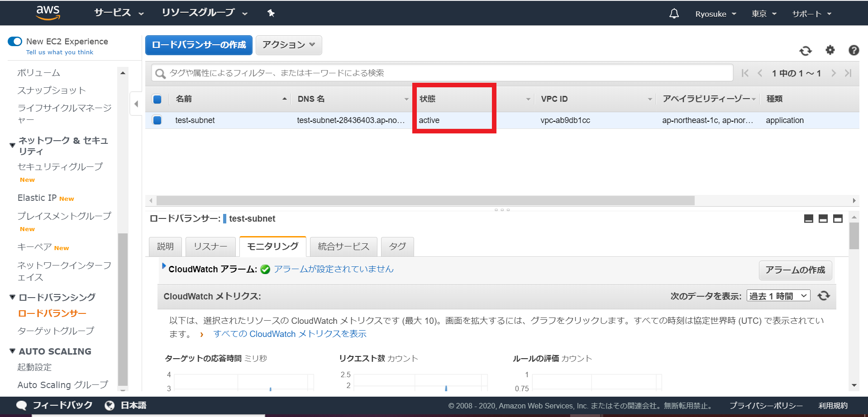Select the モニタリング tab
The image size is (868, 417).
pos(273,246)
